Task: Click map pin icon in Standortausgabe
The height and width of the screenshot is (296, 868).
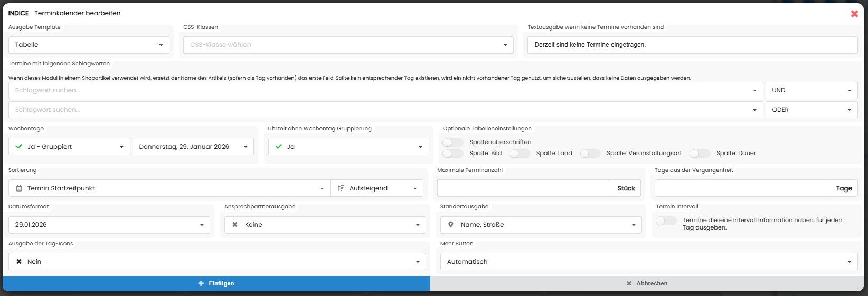Action: (450, 225)
